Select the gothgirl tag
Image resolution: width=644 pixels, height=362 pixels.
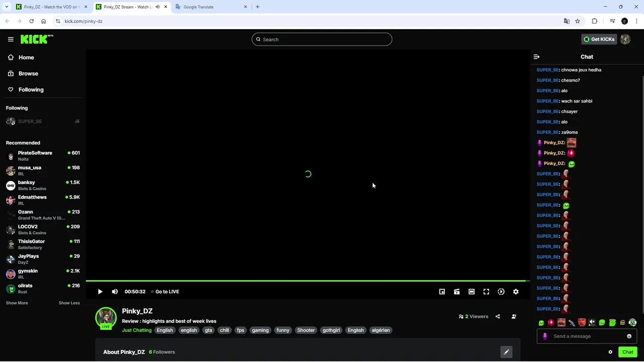(331, 330)
